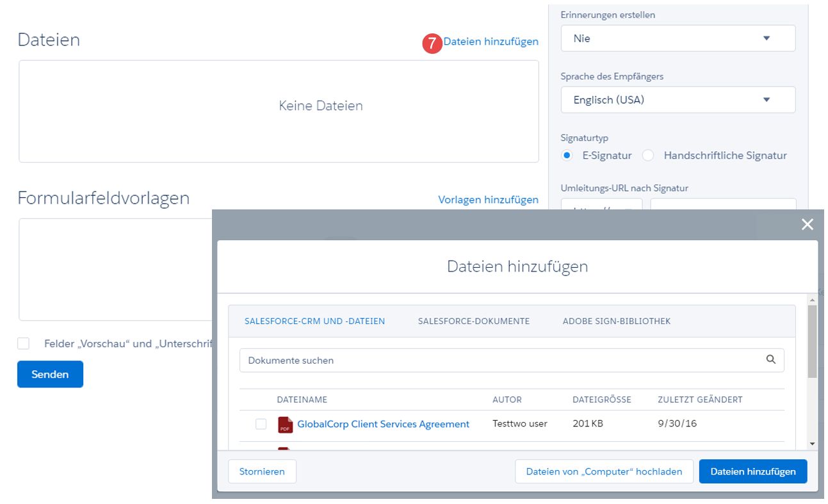Click the dialog's vertical scrollbar thumb
The image size is (828, 504).
812,341
